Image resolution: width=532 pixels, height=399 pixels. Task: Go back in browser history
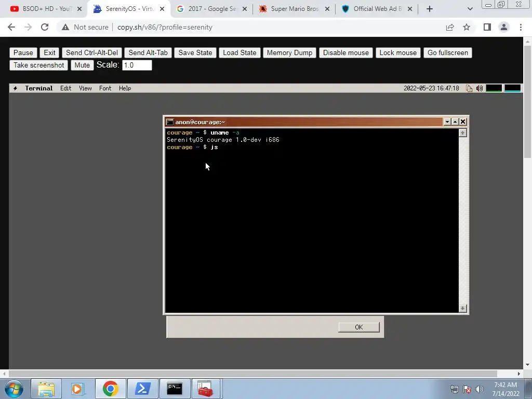(11, 27)
